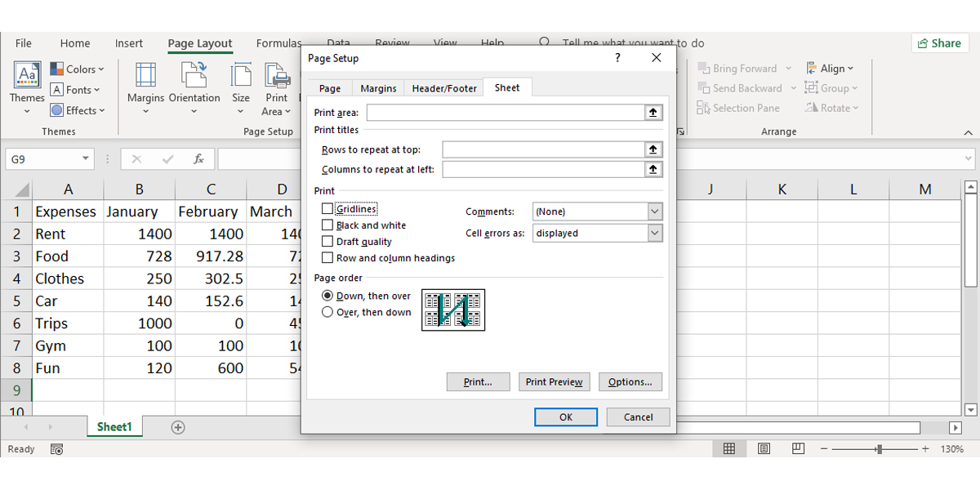This screenshot has width=980, height=490.
Task: Click the Share button
Action: (x=939, y=43)
